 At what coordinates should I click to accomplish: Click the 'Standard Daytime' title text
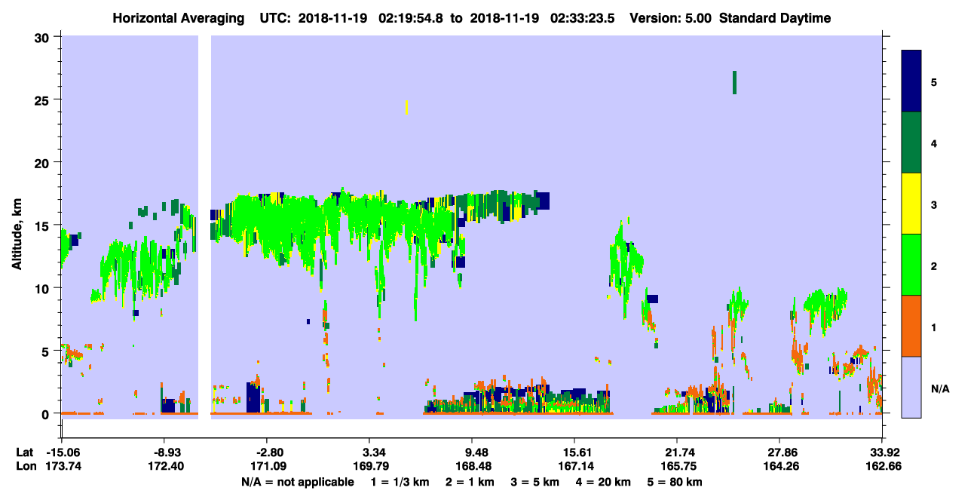pos(775,18)
